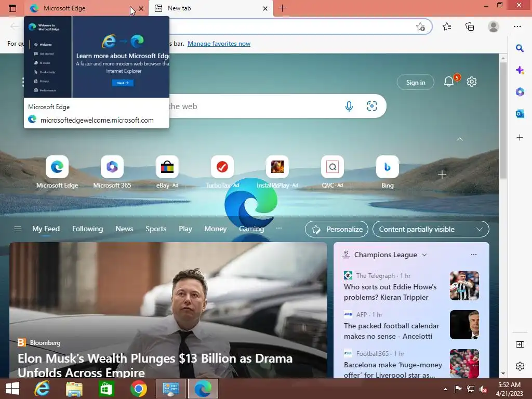532x399 pixels.
Task: Start visual search with camera icon
Action: (372, 106)
